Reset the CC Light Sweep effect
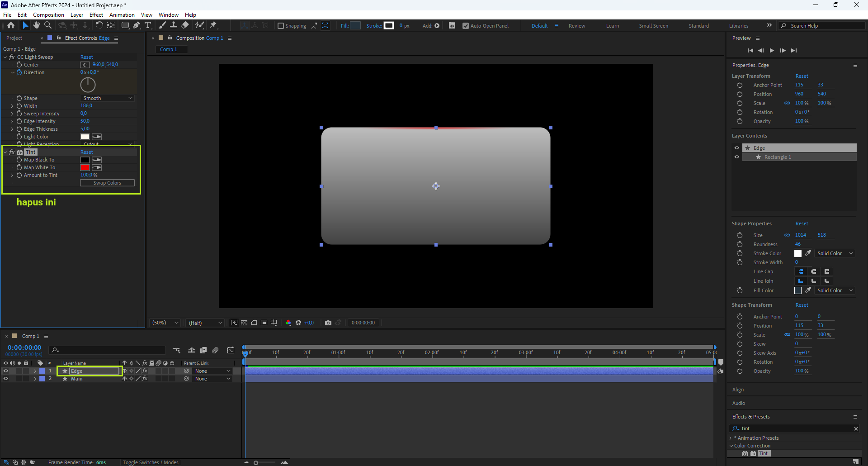Screen dimensions: 868x466 86,57
